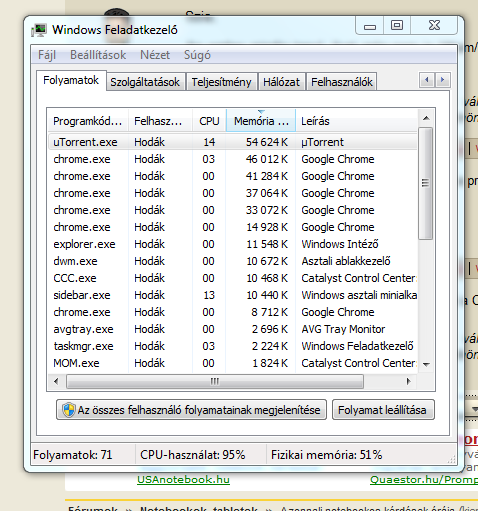Select the sidebar.exe process
478x511 pixels.
point(232,295)
